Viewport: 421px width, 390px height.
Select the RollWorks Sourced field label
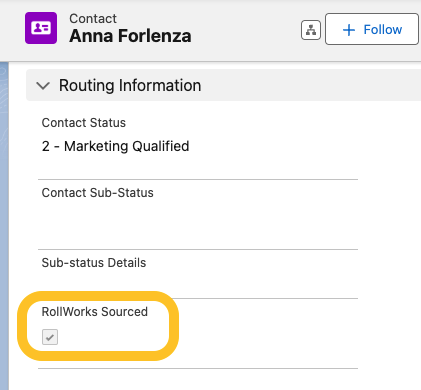[95, 312]
